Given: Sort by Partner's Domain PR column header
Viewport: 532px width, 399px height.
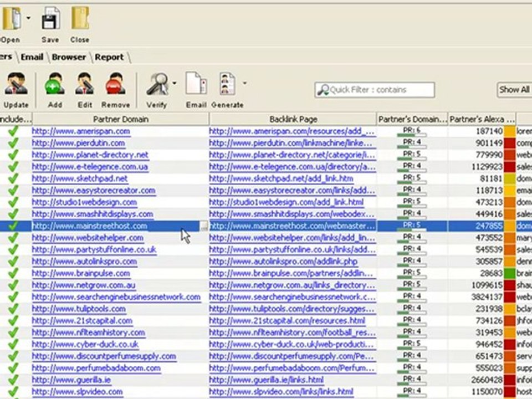Looking at the screenshot, I should pos(412,120).
